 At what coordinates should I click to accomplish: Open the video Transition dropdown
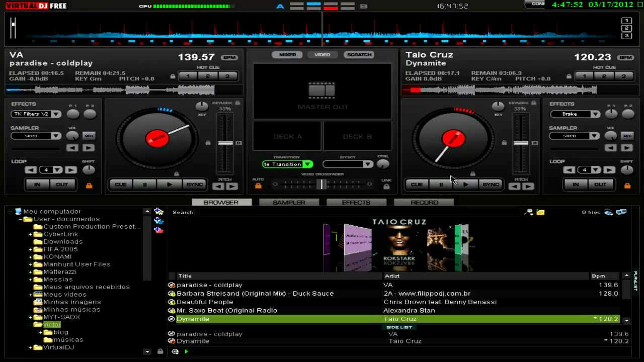tap(307, 164)
